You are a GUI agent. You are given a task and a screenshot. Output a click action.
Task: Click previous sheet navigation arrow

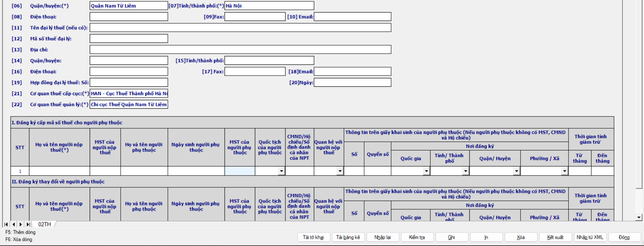[13, 224]
